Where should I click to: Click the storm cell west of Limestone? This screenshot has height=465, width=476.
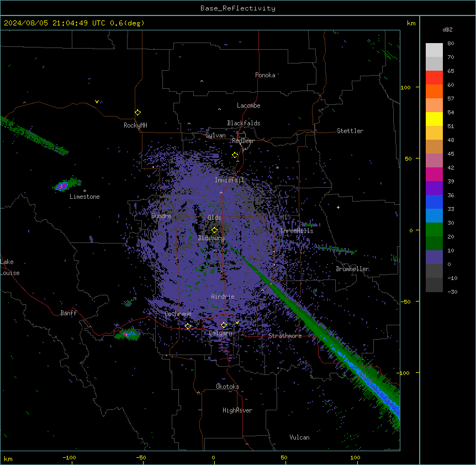[66, 184]
